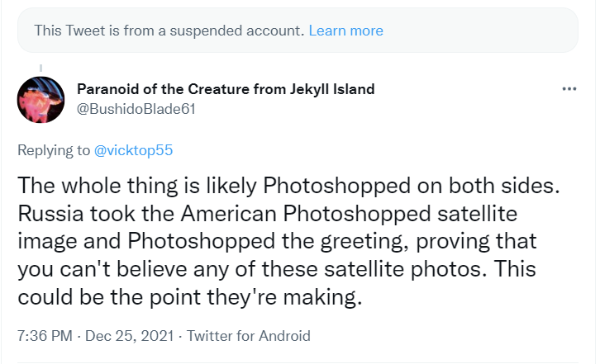Select the suspended account notice box
This screenshot has height=364, width=600.
pos(299,31)
